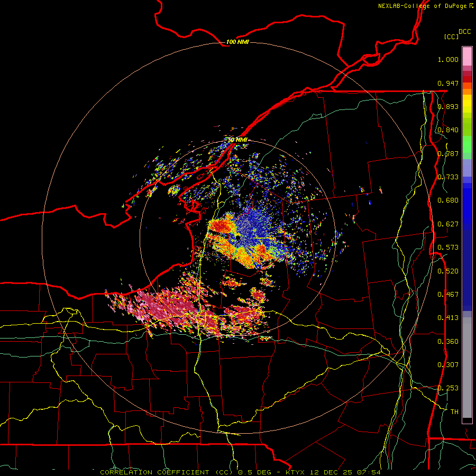Click the 0.573 color scale value

pos(448,248)
